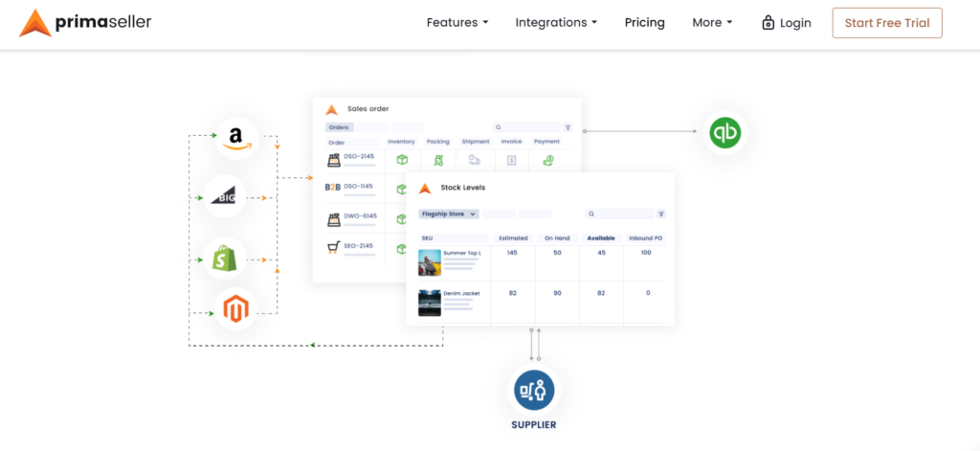Click the Inventory column header
Screen dimensions: 980x451
pyautogui.click(x=401, y=142)
